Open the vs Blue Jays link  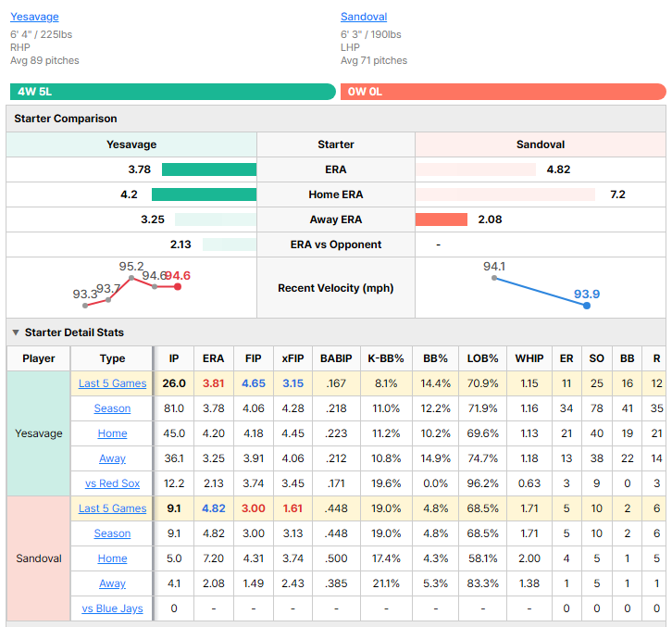coord(112,608)
